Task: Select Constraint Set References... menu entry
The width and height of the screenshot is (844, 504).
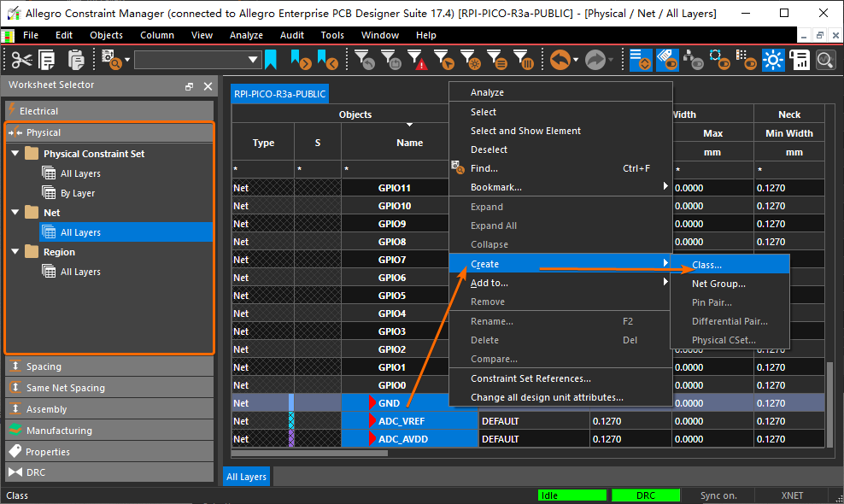Action: tap(530, 378)
